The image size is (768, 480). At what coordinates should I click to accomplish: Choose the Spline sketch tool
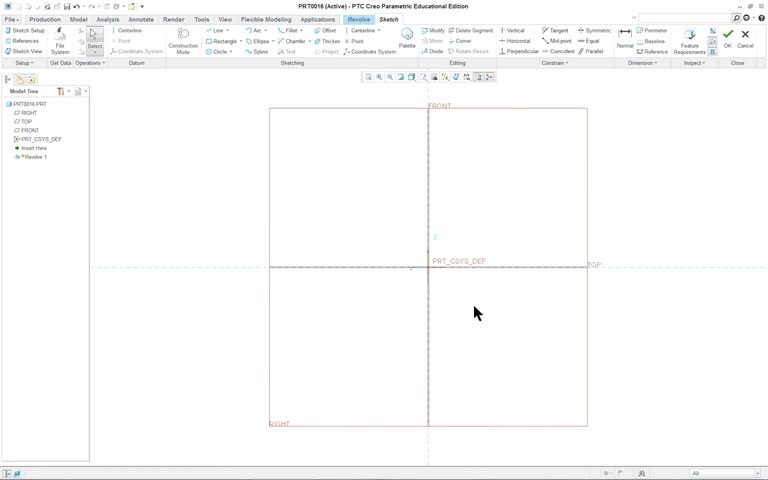click(257, 51)
